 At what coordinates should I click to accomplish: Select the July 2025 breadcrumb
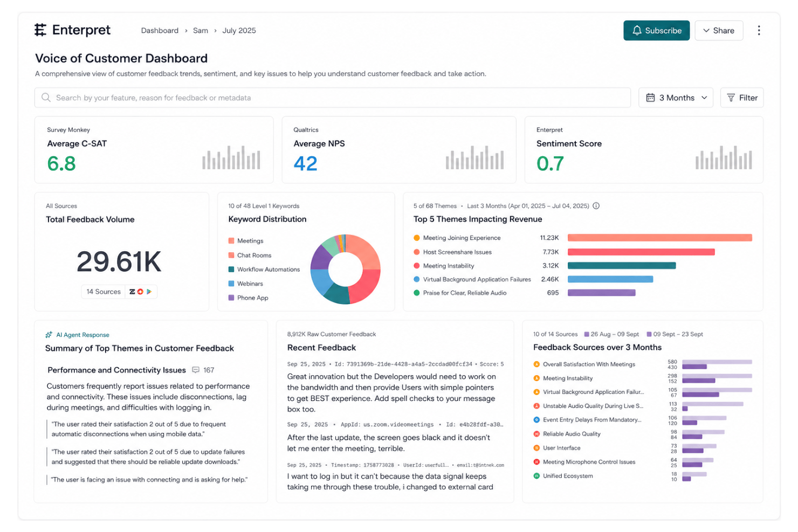239,31
